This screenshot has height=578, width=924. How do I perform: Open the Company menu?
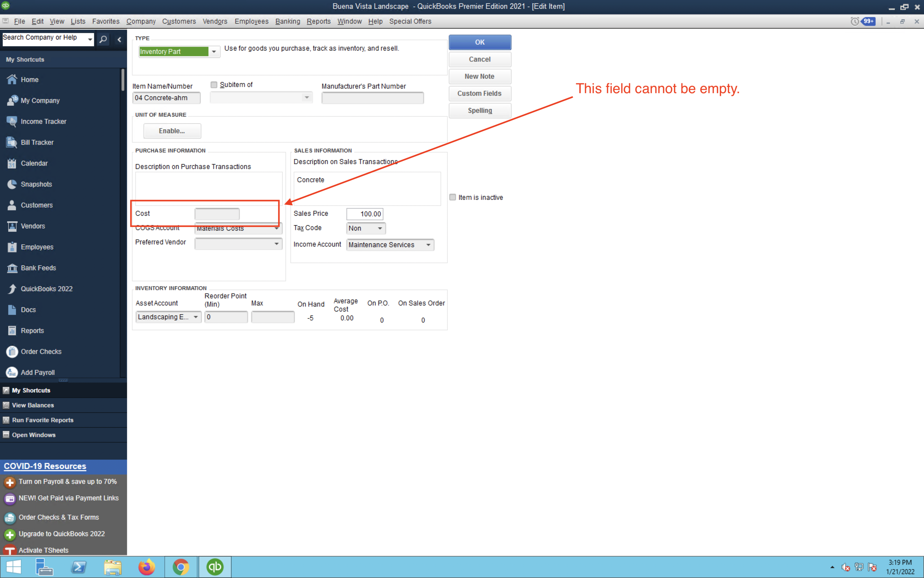141,21
